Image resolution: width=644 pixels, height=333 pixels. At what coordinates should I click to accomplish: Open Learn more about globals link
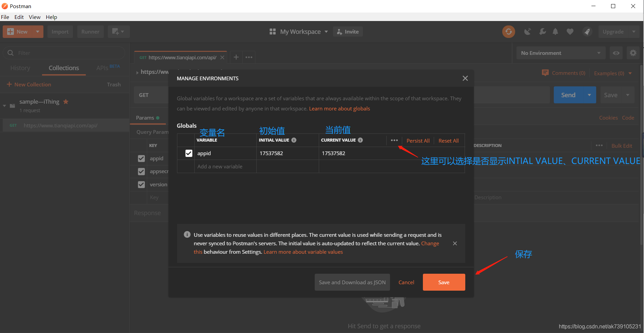coord(339,109)
